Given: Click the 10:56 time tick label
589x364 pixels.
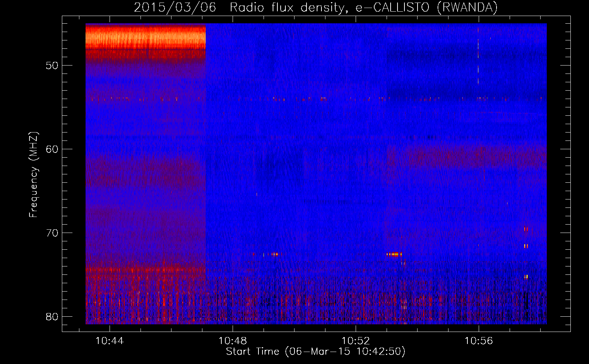Looking at the screenshot, I should (479, 341).
